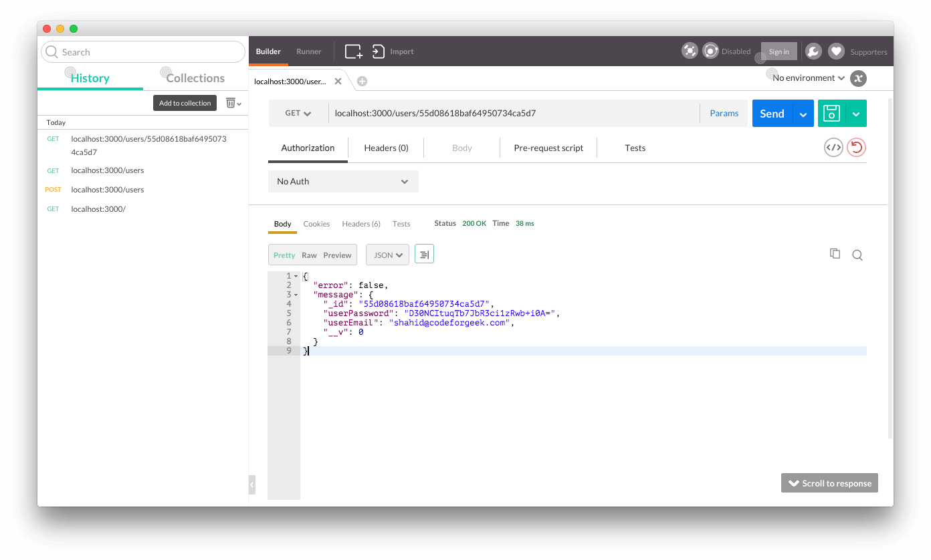Copy response body with copy icon
This screenshot has width=931, height=560.
tap(835, 254)
